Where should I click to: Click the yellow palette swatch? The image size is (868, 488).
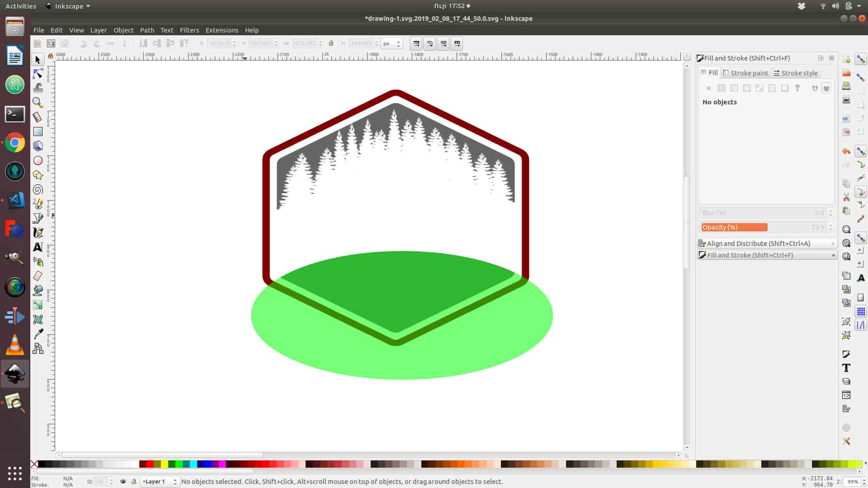pyautogui.click(x=164, y=464)
